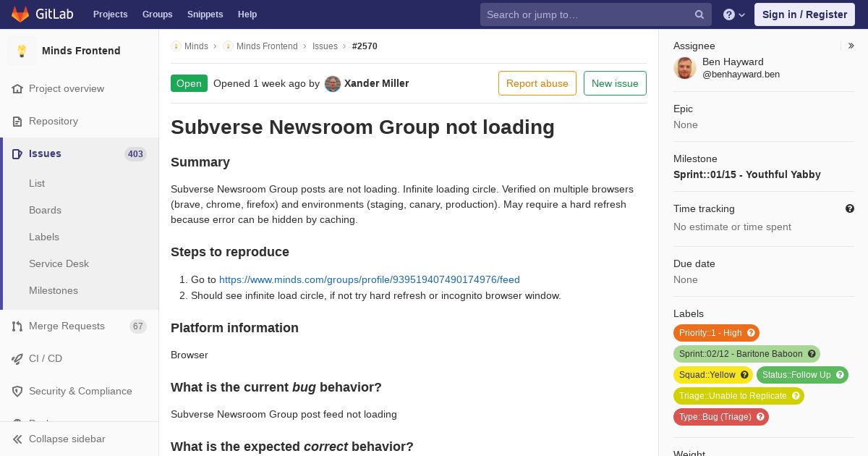Click the Minds breadcrumb icon

point(176,46)
